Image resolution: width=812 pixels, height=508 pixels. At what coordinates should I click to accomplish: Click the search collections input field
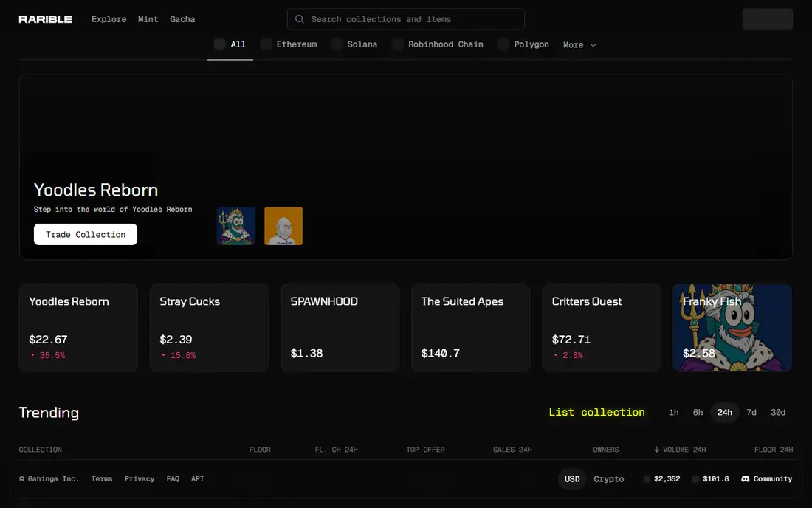[x=406, y=19]
